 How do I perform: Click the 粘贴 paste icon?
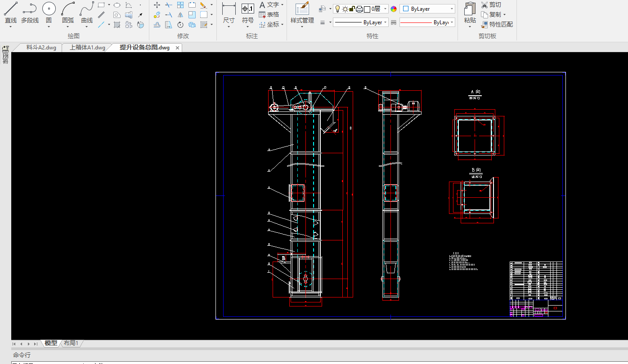pos(470,13)
